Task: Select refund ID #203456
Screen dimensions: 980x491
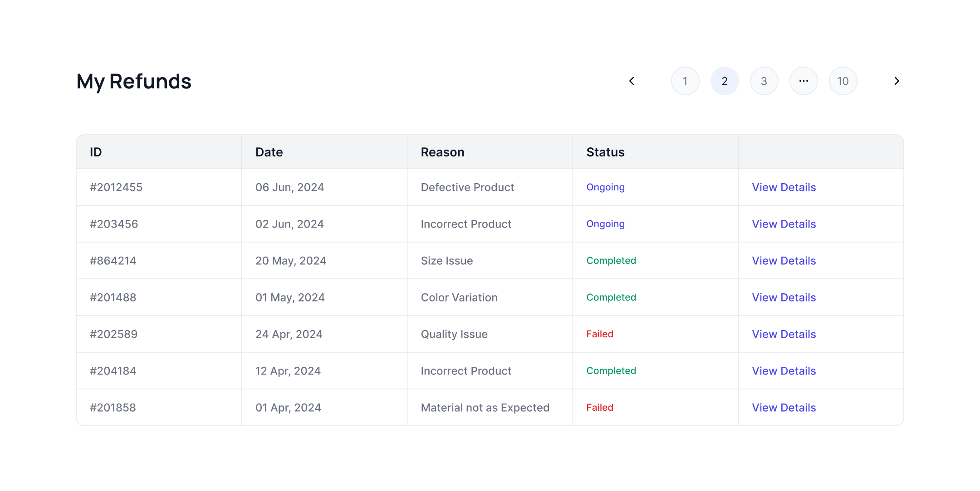Action: (114, 224)
